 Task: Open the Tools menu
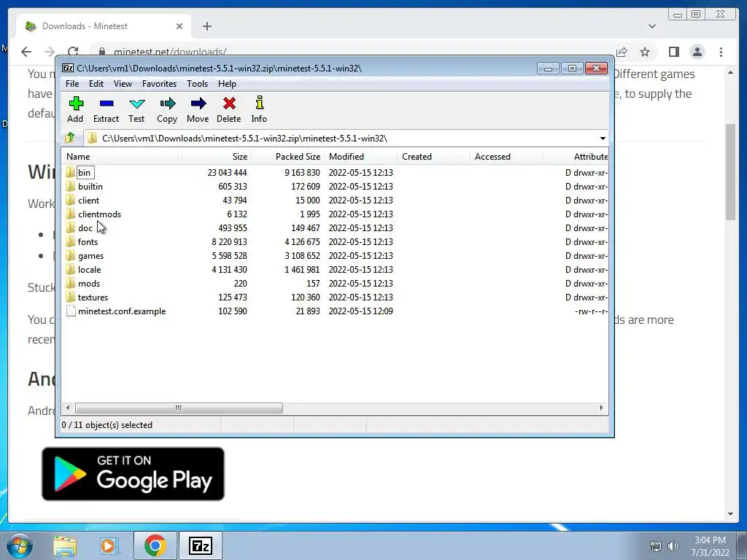(x=197, y=83)
